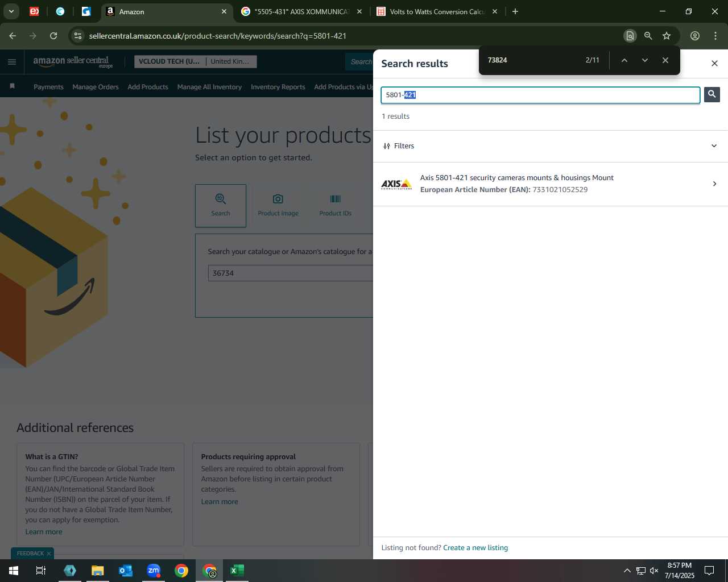Open a new browser tab
Viewport: 728px width, 582px height.
[x=515, y=11]
